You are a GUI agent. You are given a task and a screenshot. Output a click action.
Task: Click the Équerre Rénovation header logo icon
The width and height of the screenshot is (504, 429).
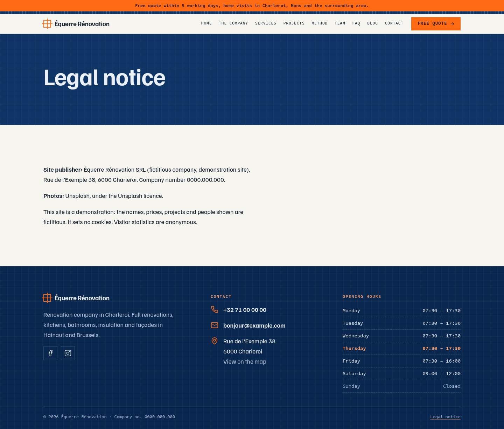[47, 24]
